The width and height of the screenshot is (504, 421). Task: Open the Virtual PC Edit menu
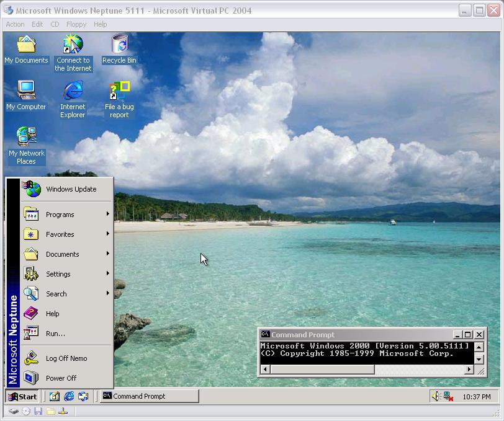pos(37,24)
